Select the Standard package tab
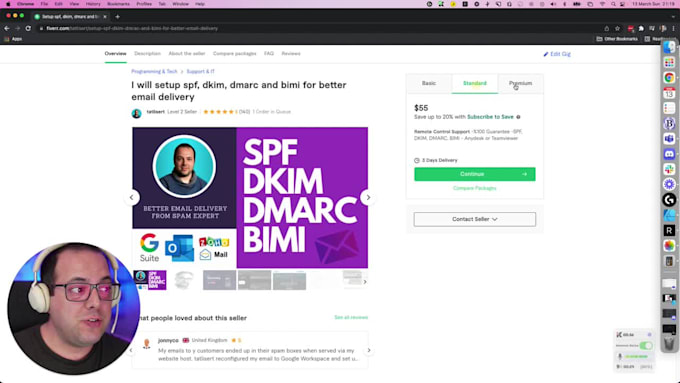The width and height of the screenshot is (680, 383). point(475,83)
